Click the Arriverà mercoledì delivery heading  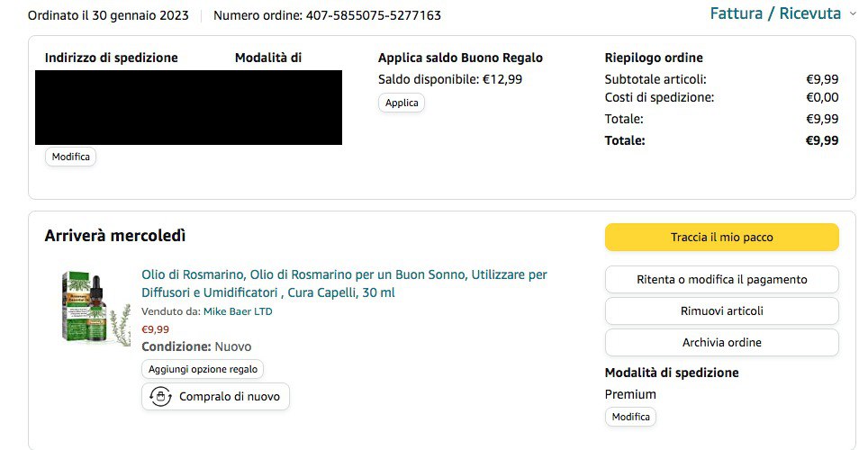[115, 236]
